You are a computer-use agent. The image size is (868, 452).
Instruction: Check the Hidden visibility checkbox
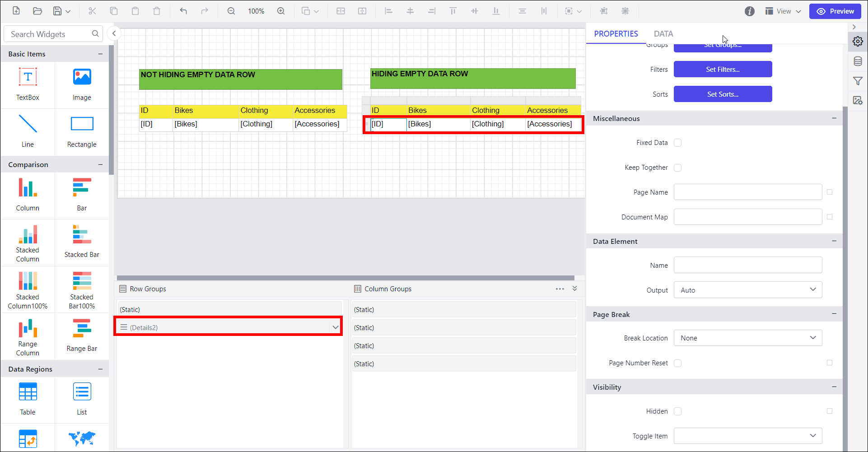677,411
